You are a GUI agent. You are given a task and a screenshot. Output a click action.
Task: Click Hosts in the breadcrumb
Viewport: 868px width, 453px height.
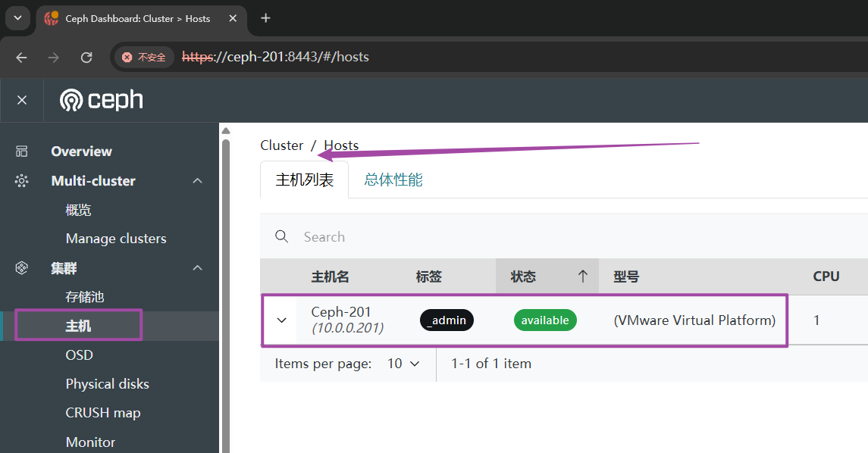[x=341, y=145]
